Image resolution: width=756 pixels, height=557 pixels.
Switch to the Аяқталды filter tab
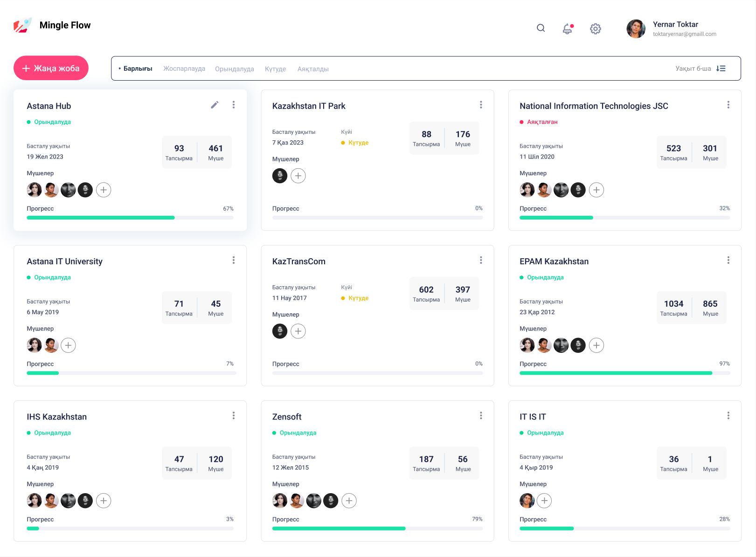tap(313, 69)
